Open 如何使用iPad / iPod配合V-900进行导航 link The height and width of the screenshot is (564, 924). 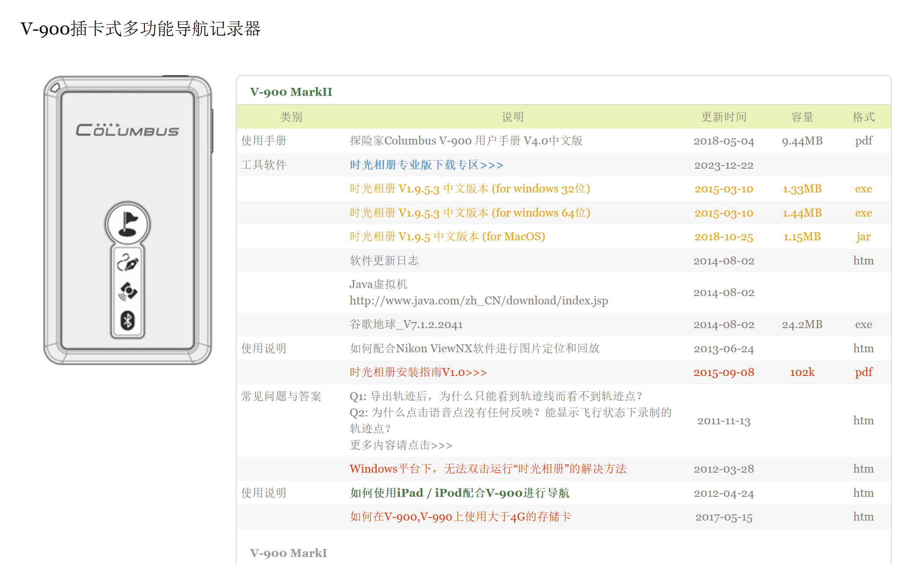[460, 493]
